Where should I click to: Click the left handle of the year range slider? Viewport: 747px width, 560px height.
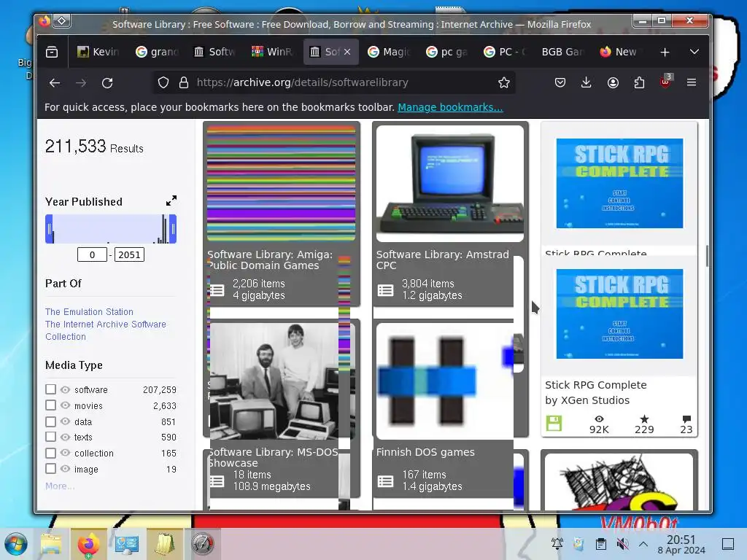(x=49, y=229)
